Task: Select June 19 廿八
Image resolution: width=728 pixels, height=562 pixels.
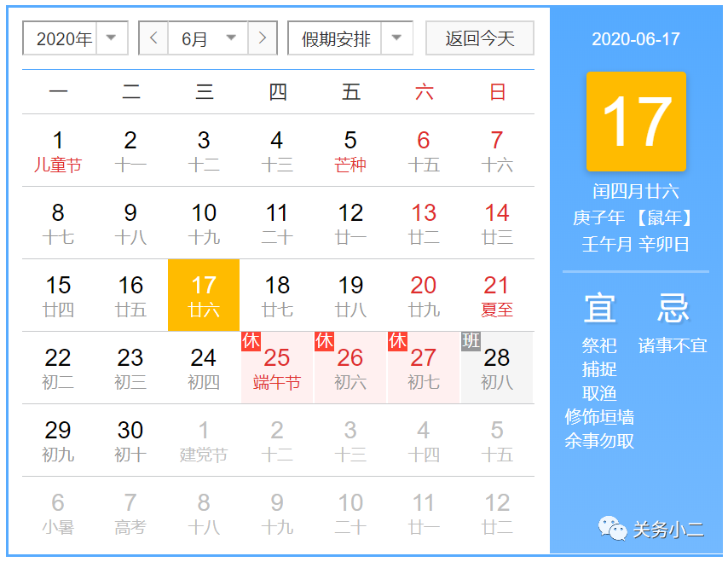Action: (x=350, y=295)
